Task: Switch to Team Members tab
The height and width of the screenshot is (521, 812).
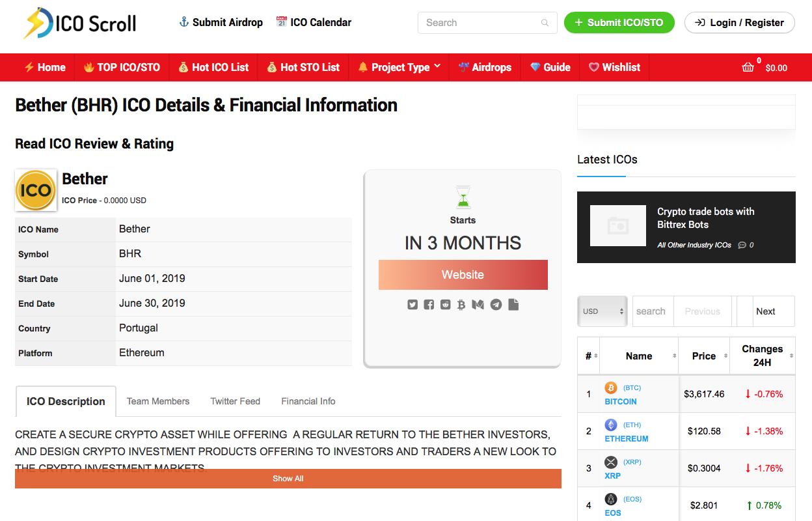Action: pyautogui.click(x=158, y=401)
